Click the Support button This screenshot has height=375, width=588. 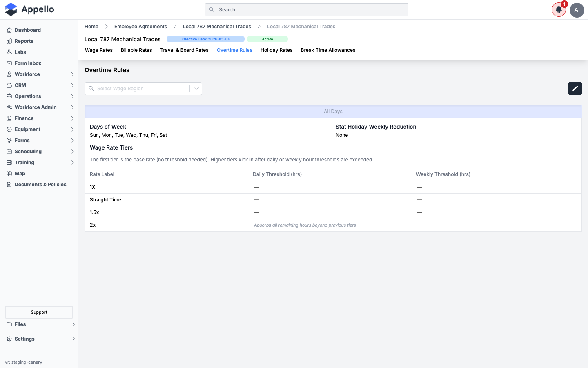coord(39,312)
